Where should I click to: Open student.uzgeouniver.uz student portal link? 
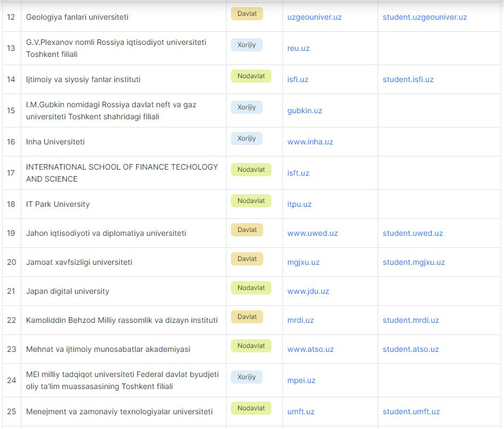(x=425, y=17)
